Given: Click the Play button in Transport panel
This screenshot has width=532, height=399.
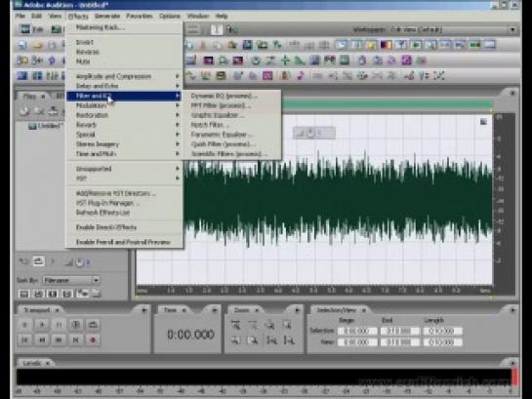Looking at the screenshot, I should coord(42,325).
